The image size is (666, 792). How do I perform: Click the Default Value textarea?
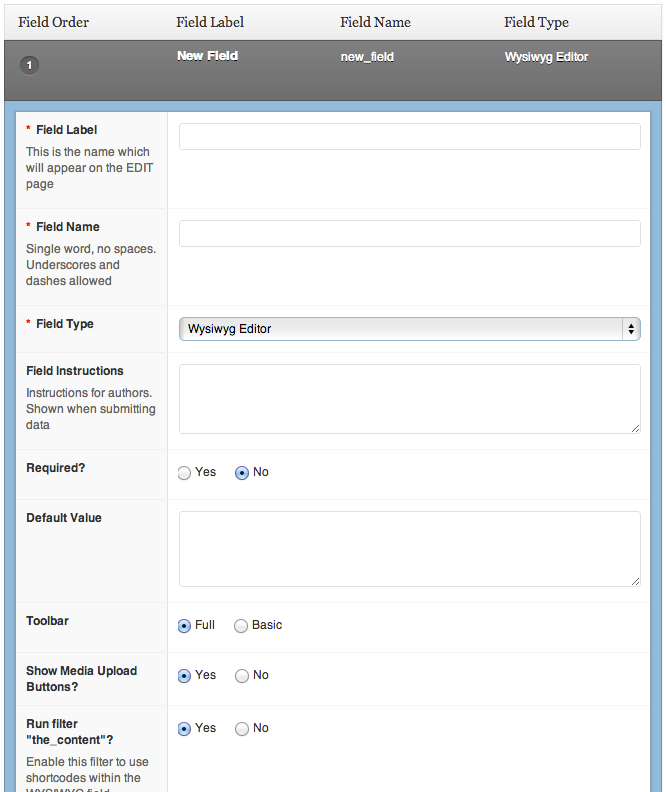pyautogui.click(x=409, y=549)
